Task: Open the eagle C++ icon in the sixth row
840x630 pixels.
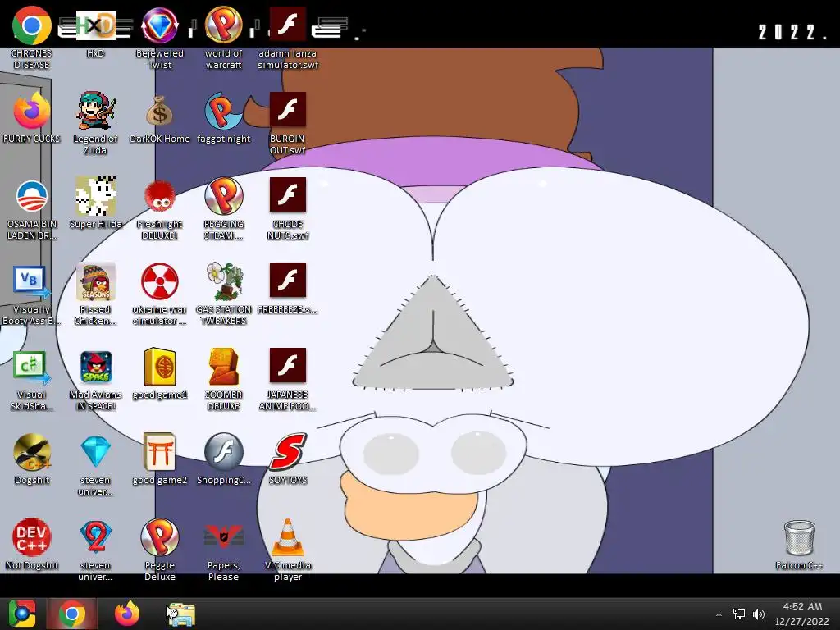Action: coord(32,453)
